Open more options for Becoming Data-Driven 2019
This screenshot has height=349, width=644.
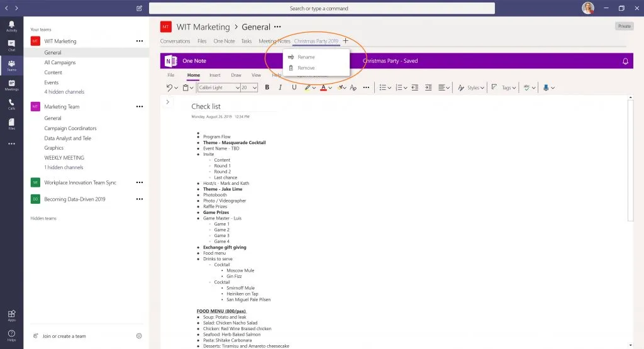tap(140, 199)
